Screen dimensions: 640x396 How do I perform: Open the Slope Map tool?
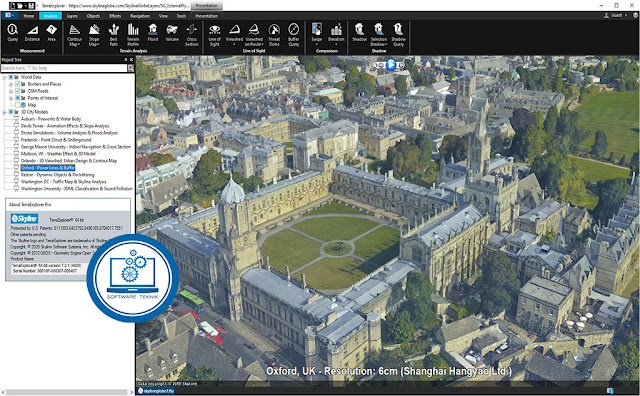[x=94, y=35]
